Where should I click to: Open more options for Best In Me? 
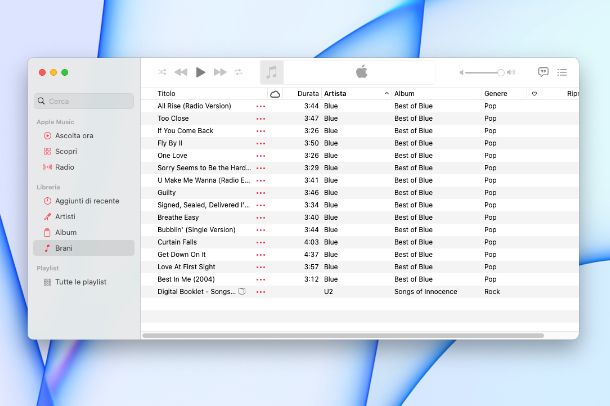click(x=261, y=280)
